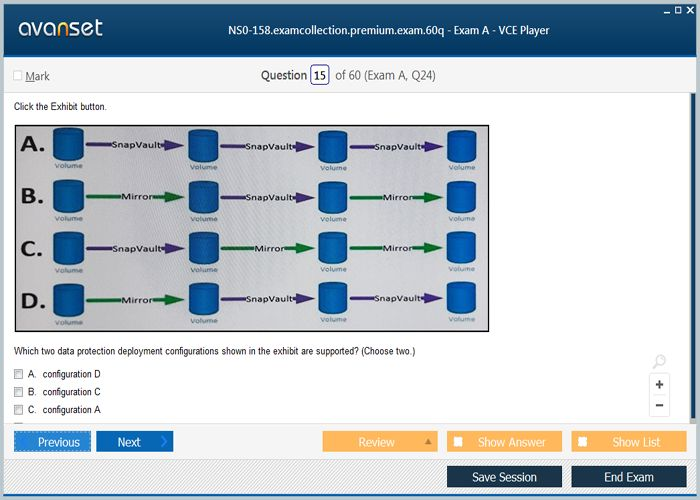The height and width of the screenshot is (500, 700).
Task: Click the first Mirror arrow in row B
Action: 135,196
